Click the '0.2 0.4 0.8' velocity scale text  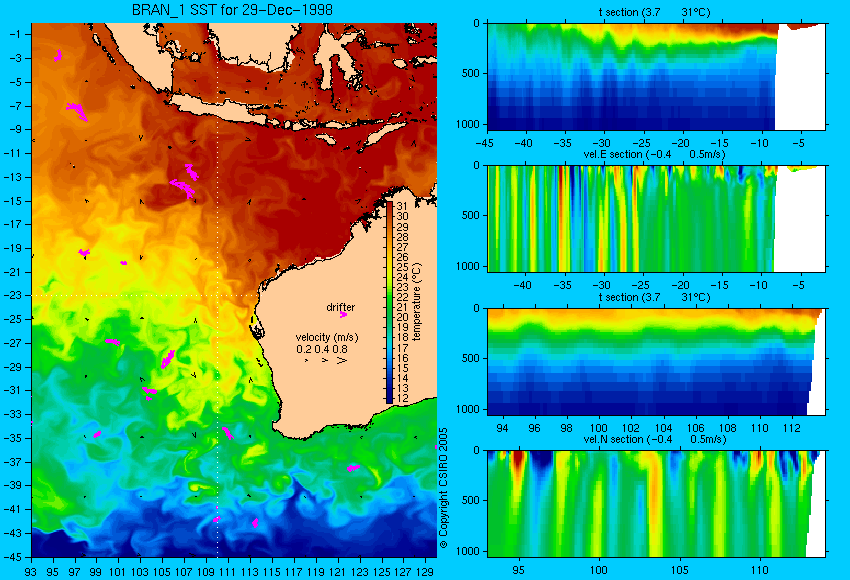click(322, 349)
